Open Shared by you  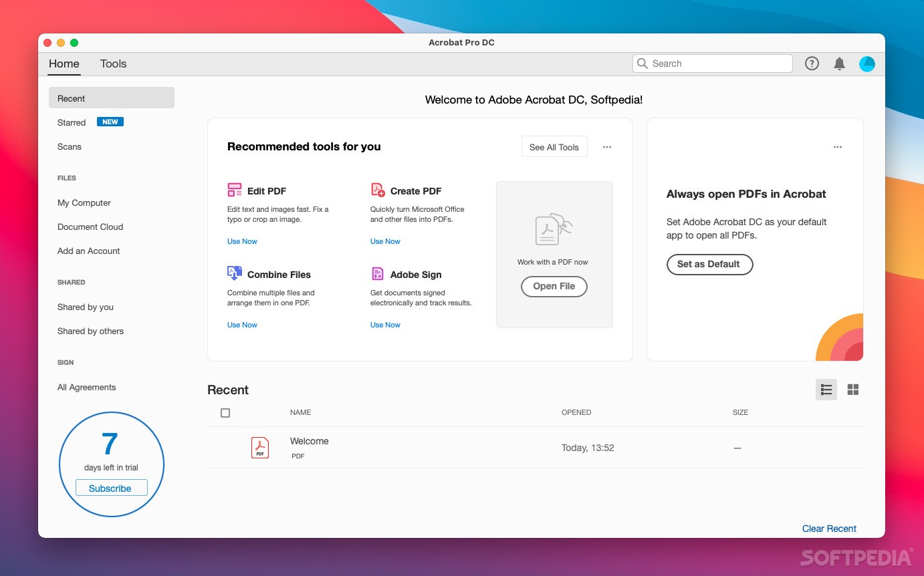(x=86, y=307)
